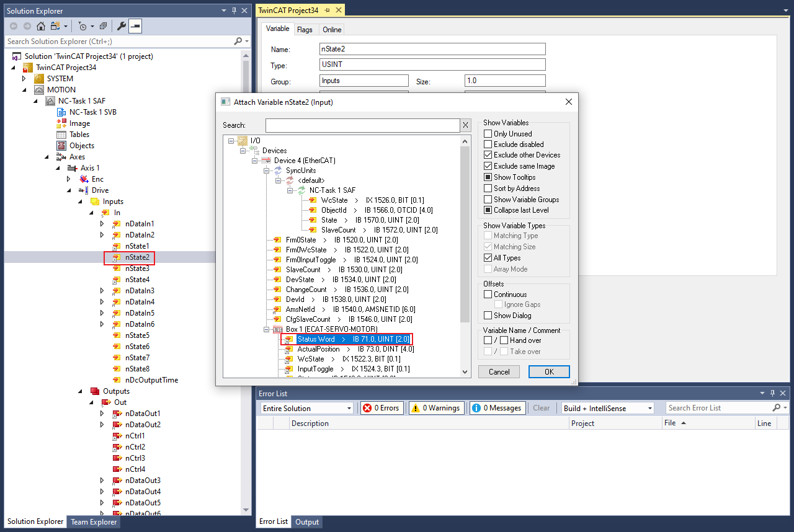Screen dimensions: 794x532
Task: Toggle the Warnings filter icon in Error List
Action: pyautogui.click(x=415, y=408)
